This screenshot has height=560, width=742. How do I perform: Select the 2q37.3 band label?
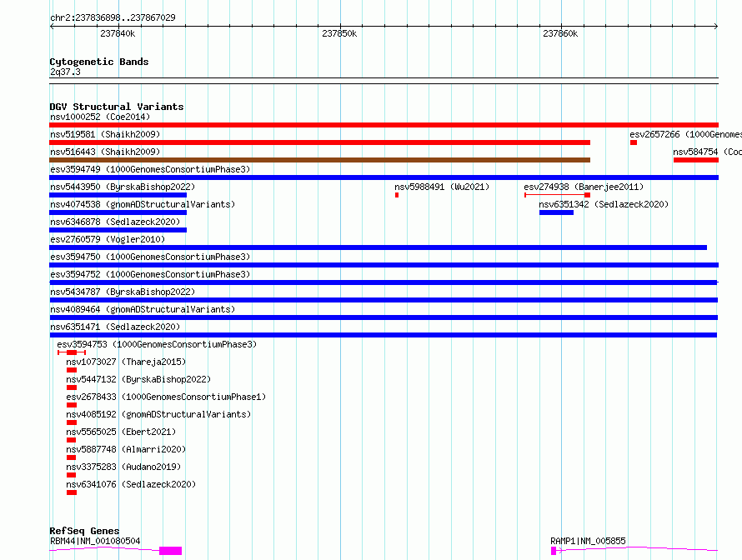coord(65,72)
